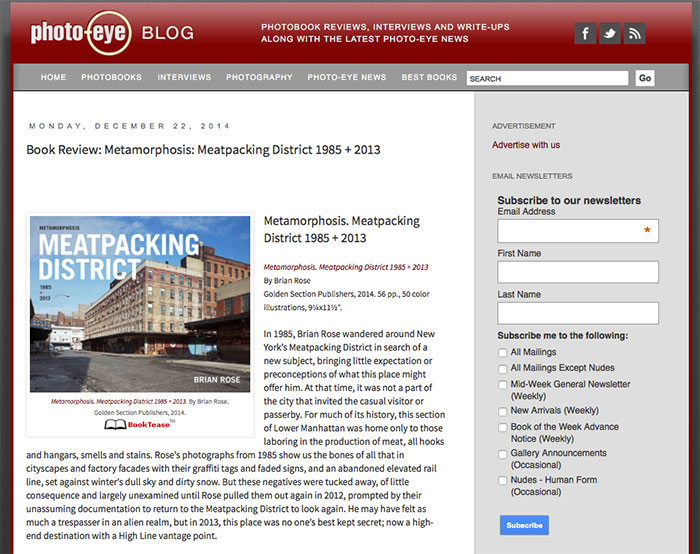Click the red italic Metamorphosis title link

[x=346, y=267]
